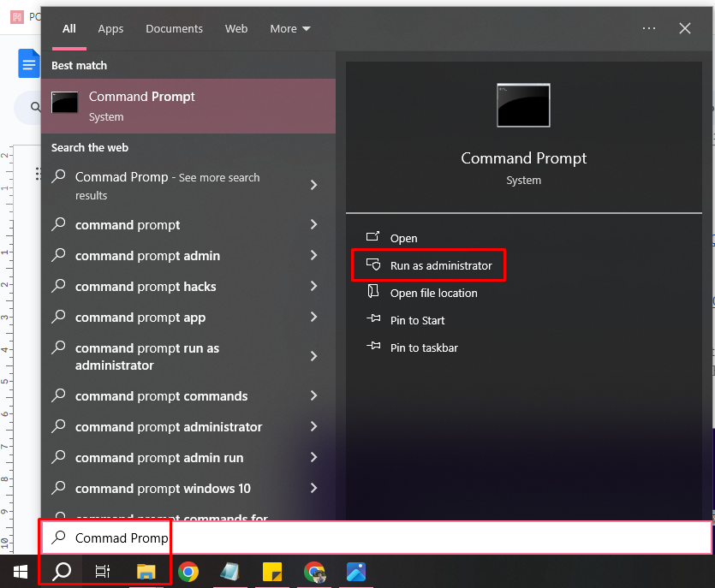This screenshot has width=715, height=588.
Task: Expand arrow for 'command prompt hacks'
Action: point(313,286)
